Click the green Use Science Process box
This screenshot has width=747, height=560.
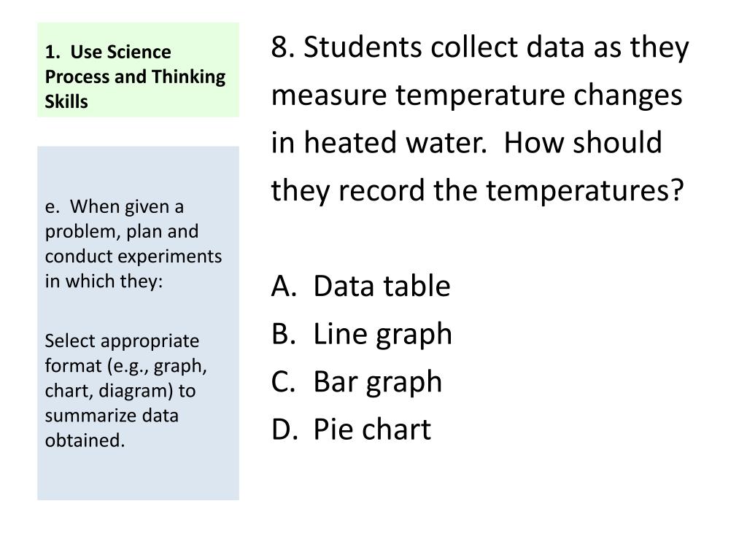pos(138,69)
